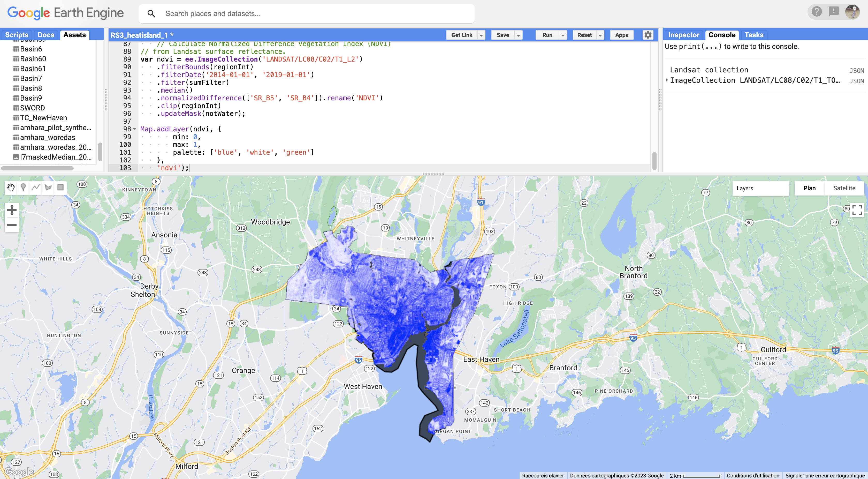Image resolution: width=868 pixels, height=479 pixels.
Task: Zoom in on the map
Action: [x=12, y=210]
